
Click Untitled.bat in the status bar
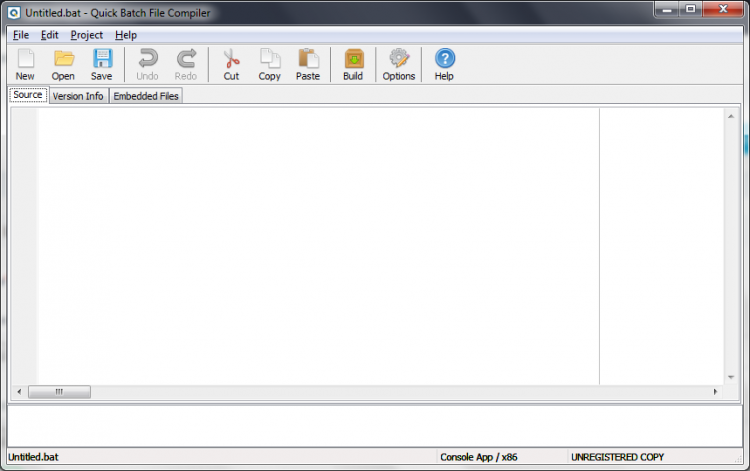tap(33, 457)
